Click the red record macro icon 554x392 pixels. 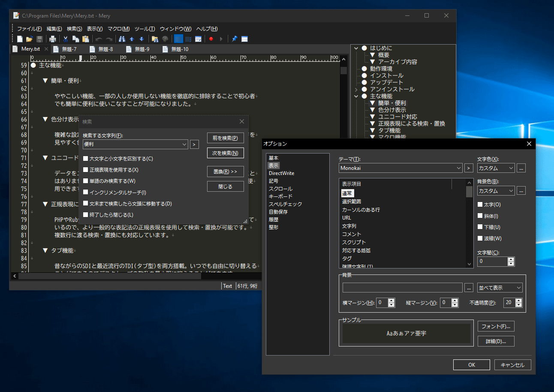pos(211,39)
